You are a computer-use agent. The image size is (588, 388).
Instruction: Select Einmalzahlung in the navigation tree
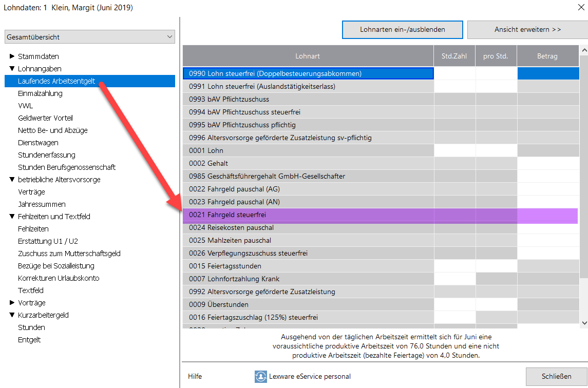[40, 93]
